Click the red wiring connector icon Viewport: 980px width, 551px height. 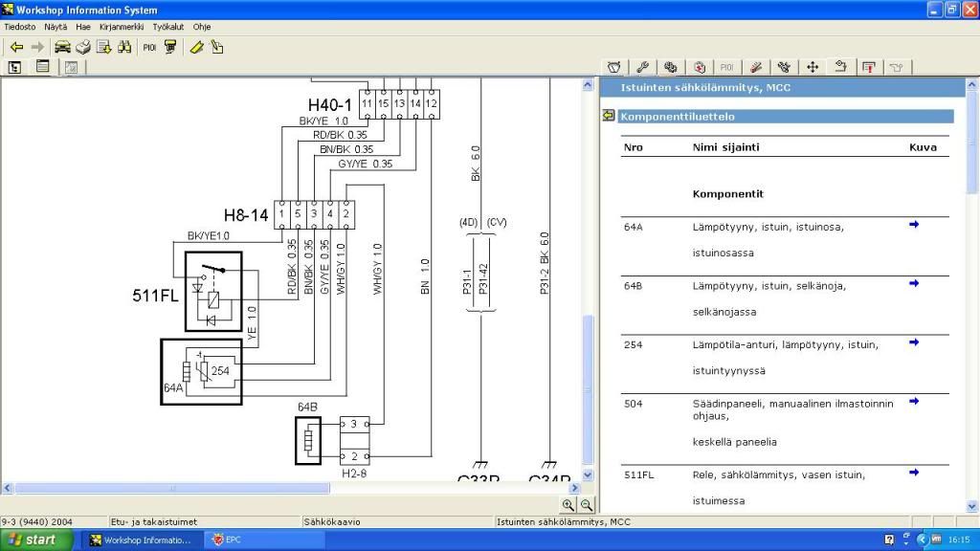pos(756,67)
